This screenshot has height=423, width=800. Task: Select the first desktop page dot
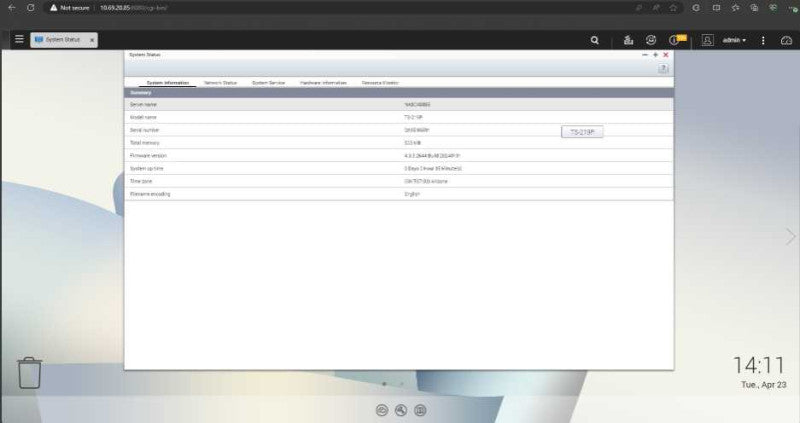[384, 384]
